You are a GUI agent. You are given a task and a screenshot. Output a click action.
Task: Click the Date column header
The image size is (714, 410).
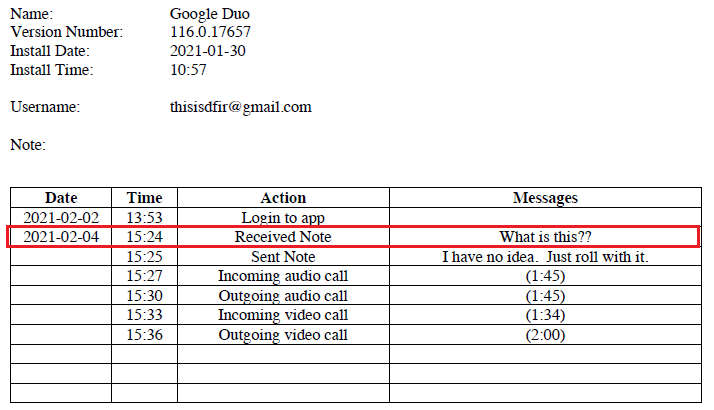coord(61,198)
